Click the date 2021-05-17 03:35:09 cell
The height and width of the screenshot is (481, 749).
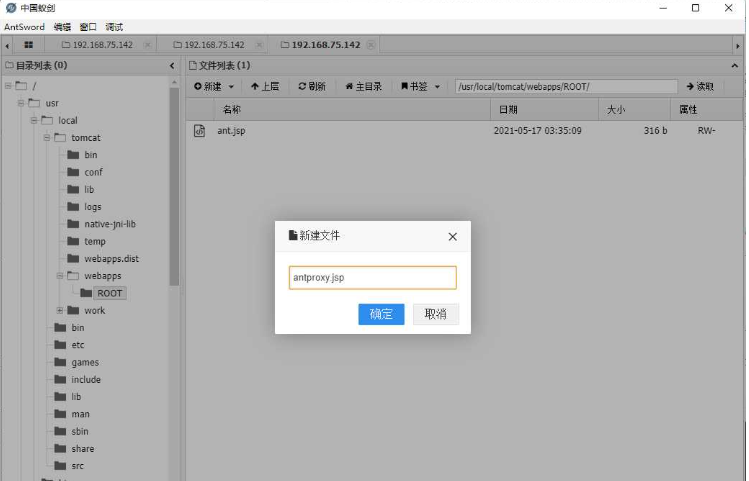point(537,130)
